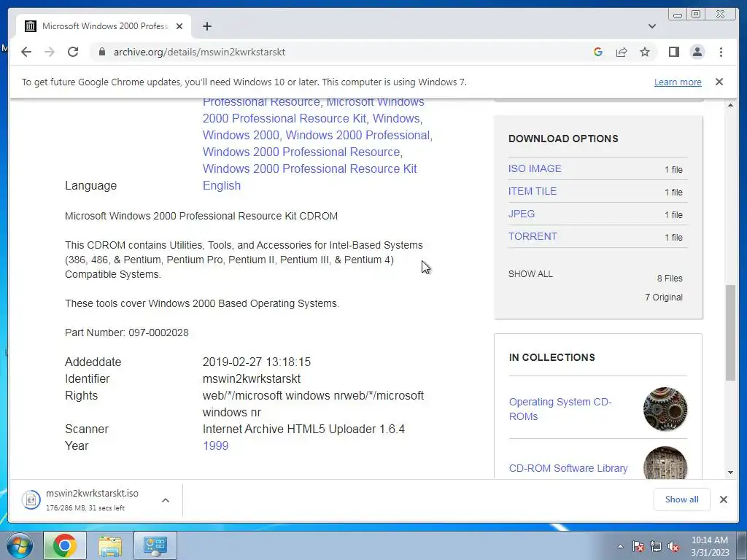Click the gears collection thumbnail
The image size is (747, 560).
tap(665, 409)
